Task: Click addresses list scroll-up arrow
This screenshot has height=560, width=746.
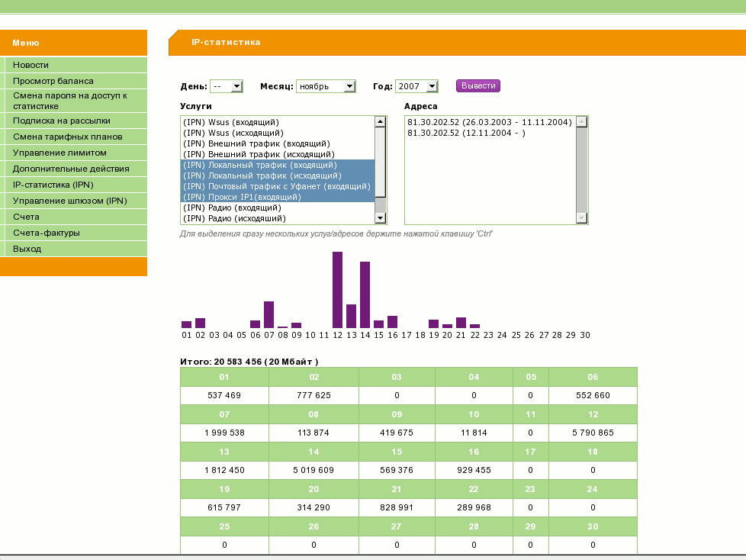Action: (582, 121)
